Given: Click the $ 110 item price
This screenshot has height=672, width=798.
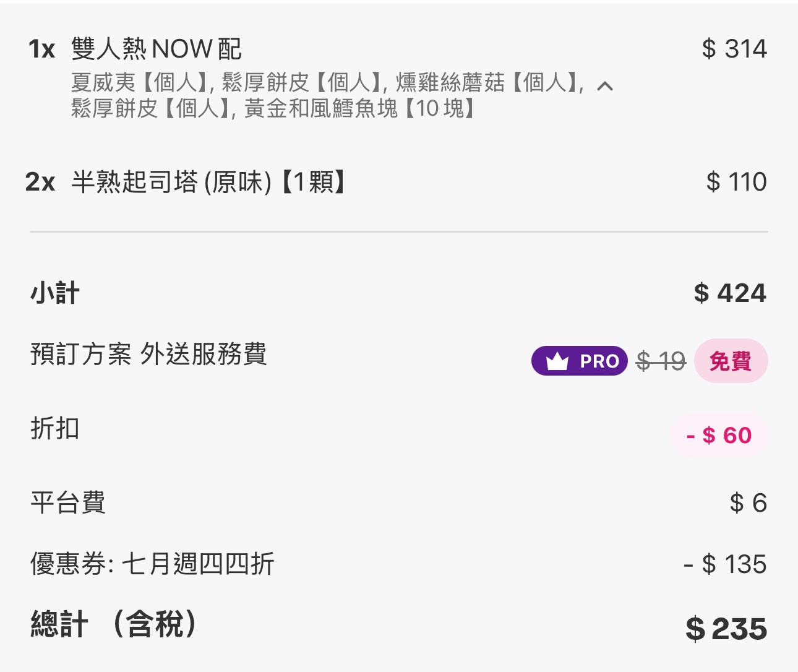Looking at the screenshot, I should [x=736, y=182].
